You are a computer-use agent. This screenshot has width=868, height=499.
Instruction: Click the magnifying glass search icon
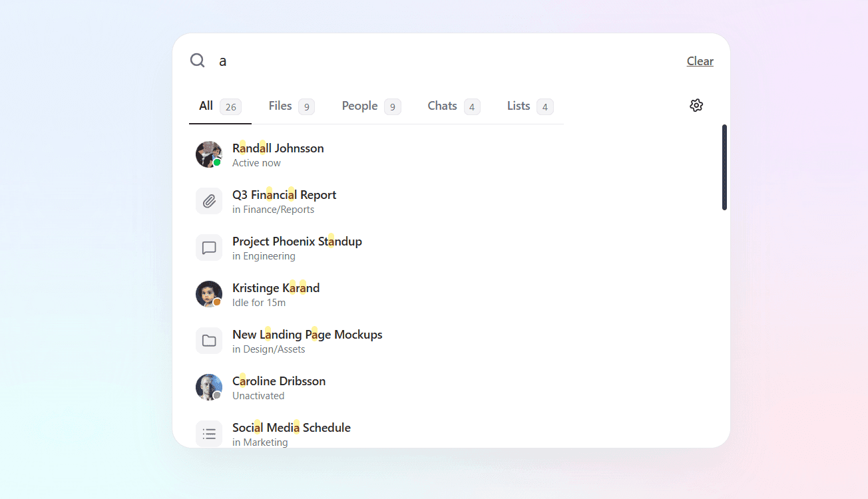197,61
